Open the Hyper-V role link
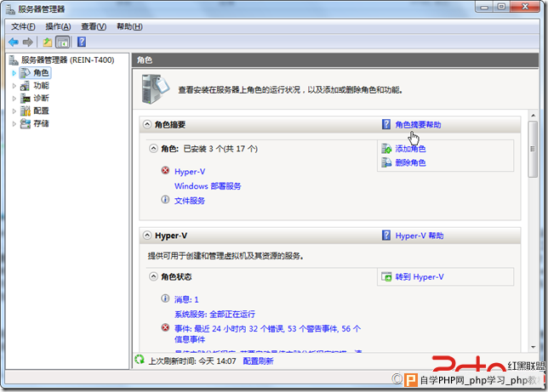The height and width of the screenshot is (392, 548). pyautogui.click(x=190, y=172)
